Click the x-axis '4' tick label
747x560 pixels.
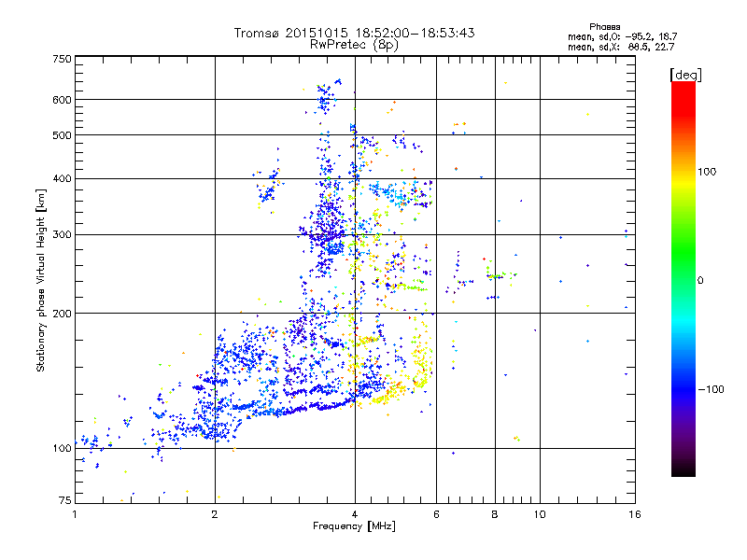[x=355, y=514]
